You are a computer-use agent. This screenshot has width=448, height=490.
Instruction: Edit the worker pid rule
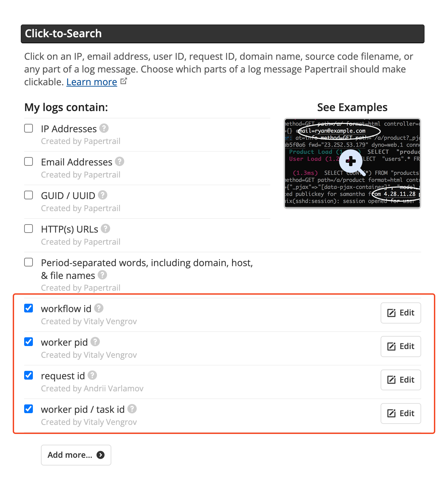(401, 346)
